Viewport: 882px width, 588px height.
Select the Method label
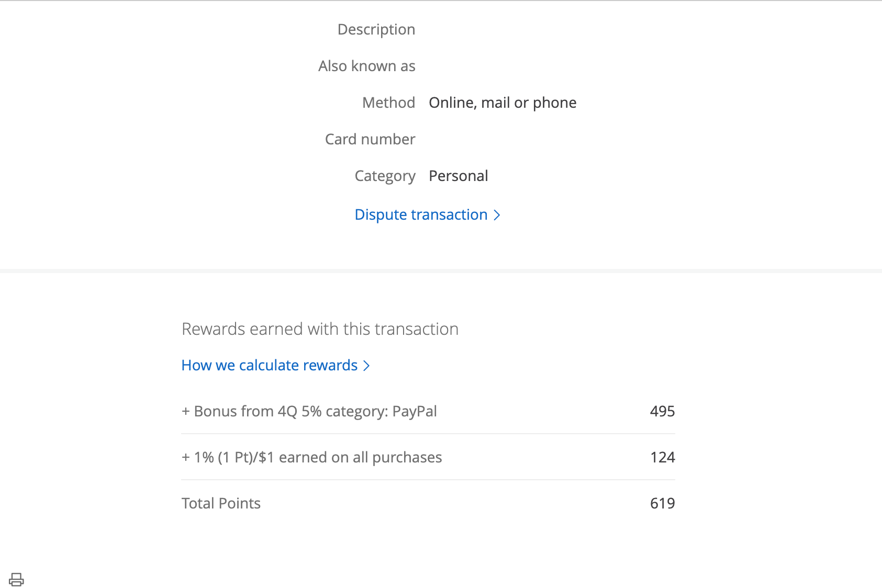click(388, 103)
